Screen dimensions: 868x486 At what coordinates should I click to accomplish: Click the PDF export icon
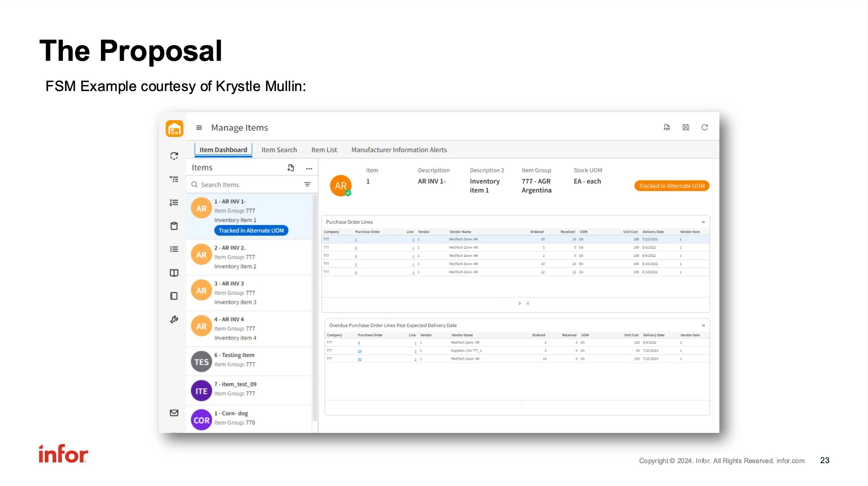(x=667, y=127)
